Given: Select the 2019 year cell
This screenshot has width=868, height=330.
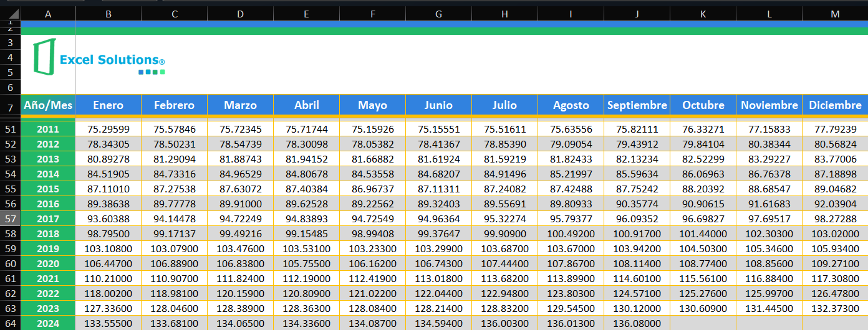Looking at the screenshot, I should coord(48,248).
